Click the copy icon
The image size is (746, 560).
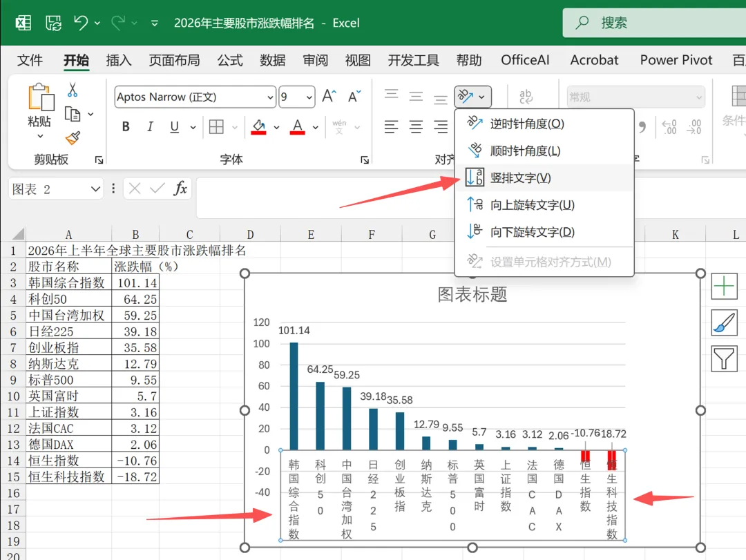pyautogui.click(x=73, y=114)
